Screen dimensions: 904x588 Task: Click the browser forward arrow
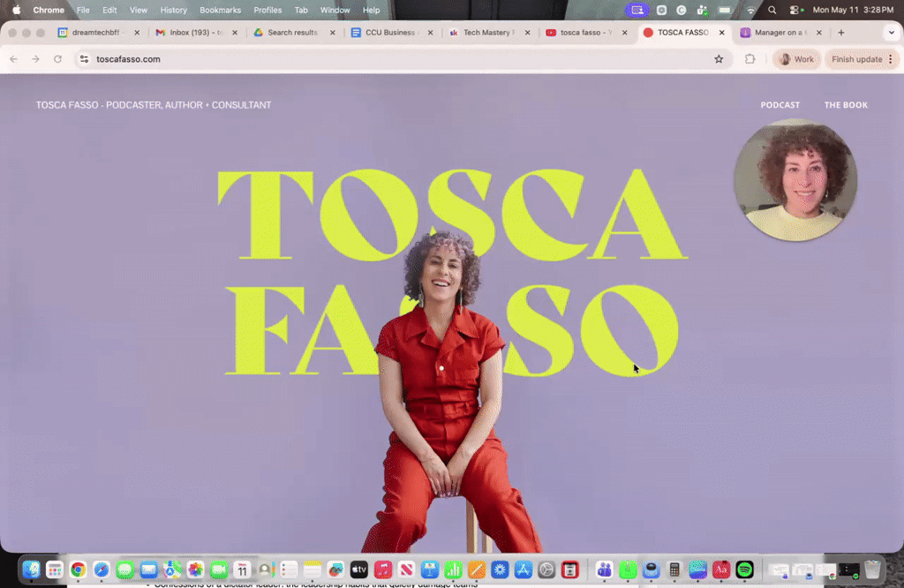coord(35,59)
